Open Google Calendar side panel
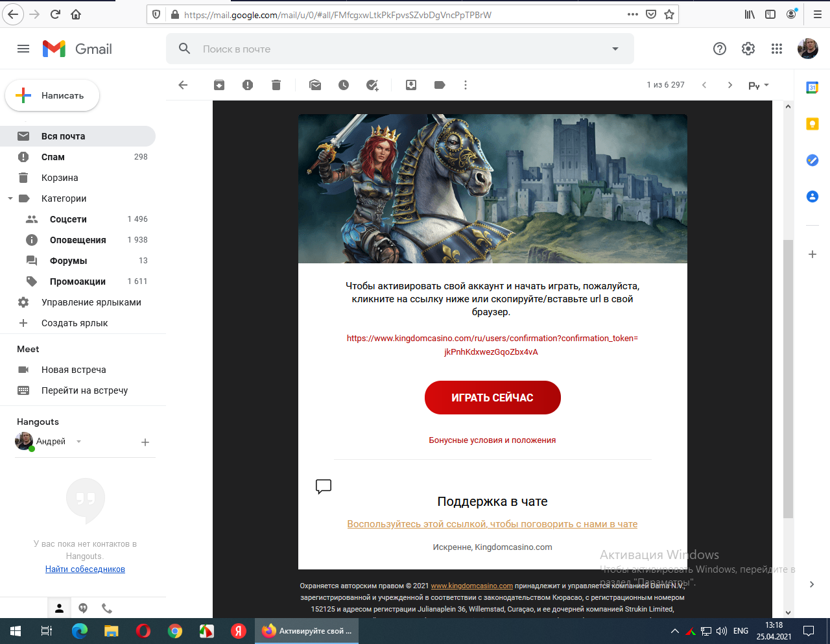The width and height of the screenshot is (830, 644). pos(812,88)
